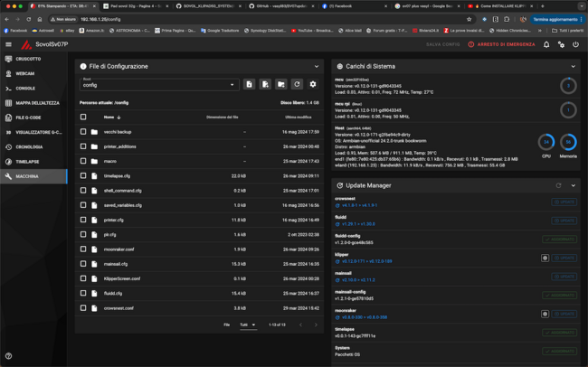The width and height of the screenshot is (588, 367).
Task: Collapse the Carichi di Sistema panel
Action: point(574,66)
